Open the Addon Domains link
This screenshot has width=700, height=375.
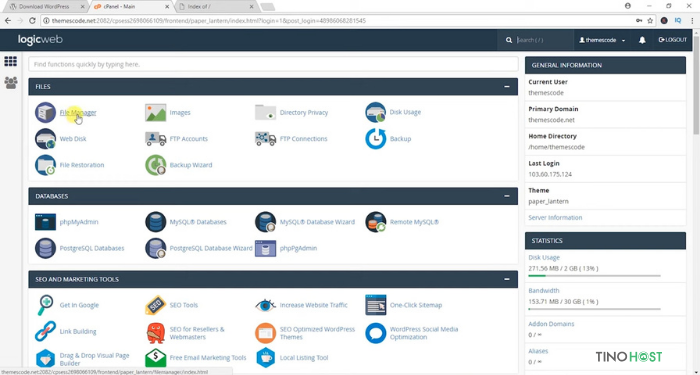(551, 324)
